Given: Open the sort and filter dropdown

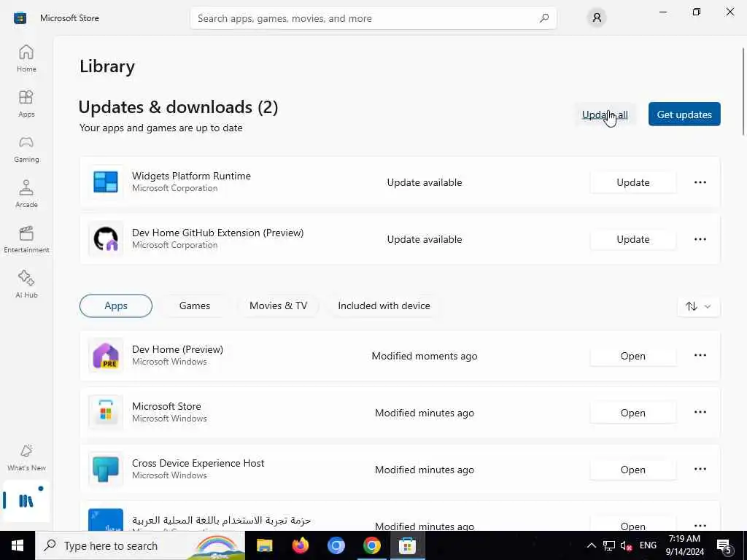Looking at the screenshot, I should tap(698, 307).
